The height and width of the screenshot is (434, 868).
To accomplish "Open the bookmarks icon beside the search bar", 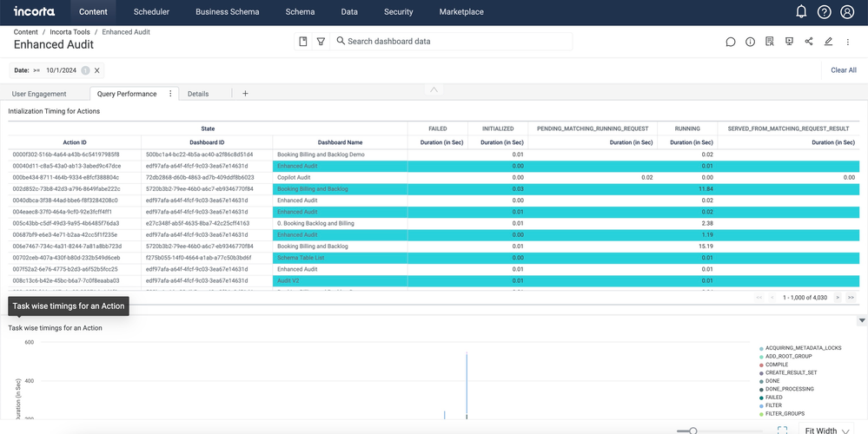I will pyautogui.click(x=303, y=42).
